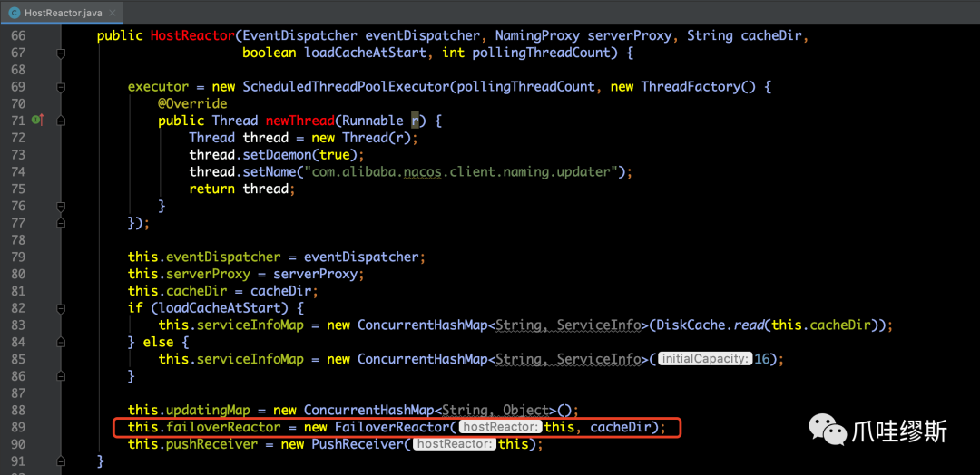980x475 pixels.
Task: Click 'pollingThreadCount' parameter on line 67
Action: pos(540,53)
